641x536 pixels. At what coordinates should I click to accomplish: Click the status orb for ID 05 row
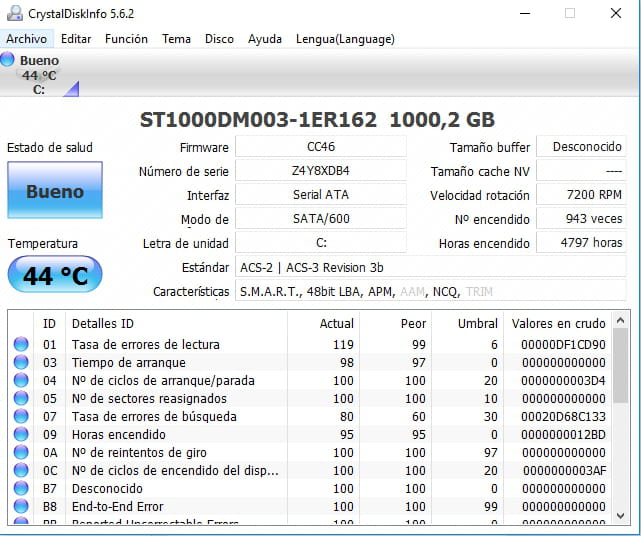click(21, 398)
